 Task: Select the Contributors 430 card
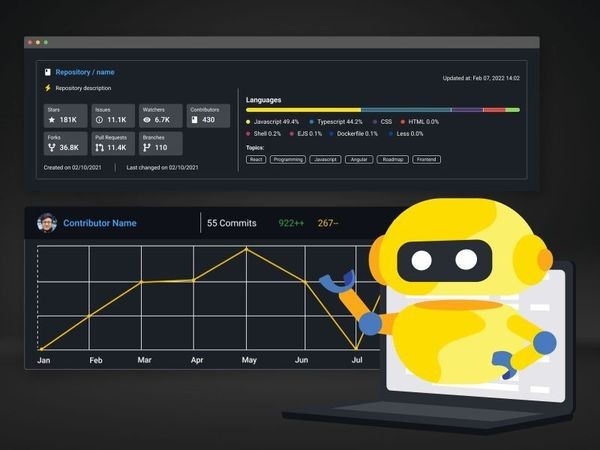tap(208, 116)
